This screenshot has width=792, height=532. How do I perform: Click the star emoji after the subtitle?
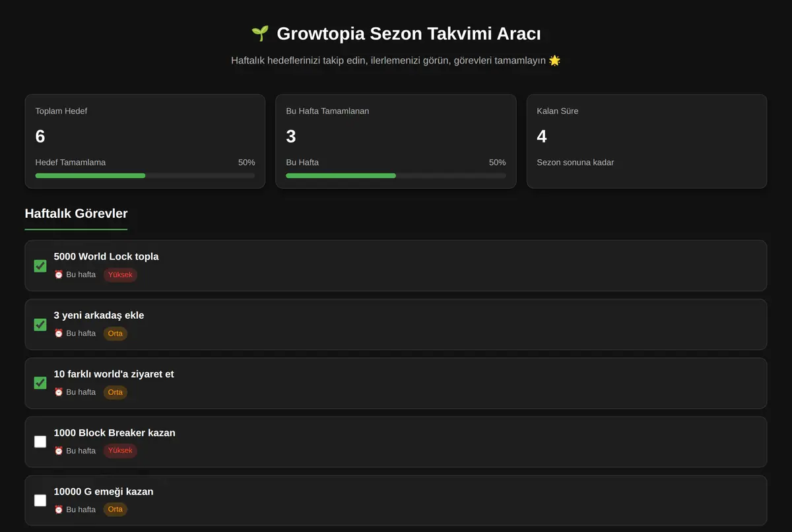(x=554, y=61)
